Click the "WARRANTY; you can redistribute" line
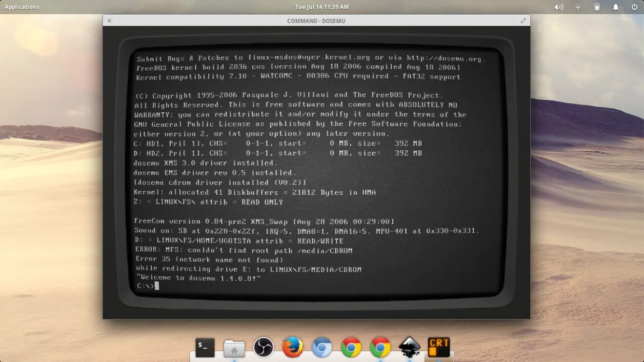The image size is (644, 362). coord(301,114)
